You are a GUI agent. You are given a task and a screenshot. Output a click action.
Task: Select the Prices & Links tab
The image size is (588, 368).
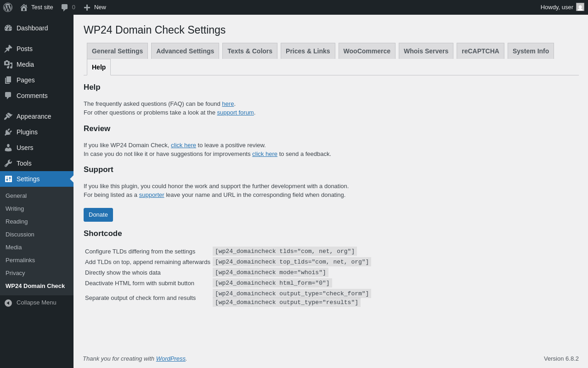coord(308,51)
